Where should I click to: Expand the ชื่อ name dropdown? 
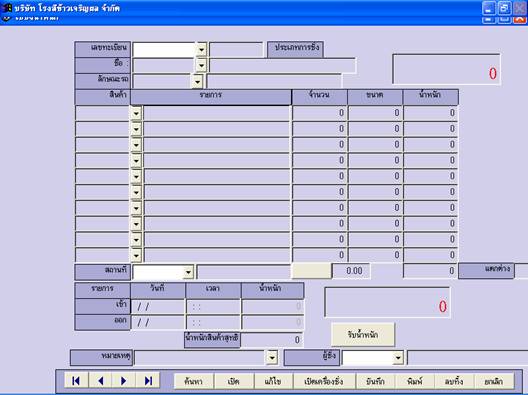pos(201,65)
